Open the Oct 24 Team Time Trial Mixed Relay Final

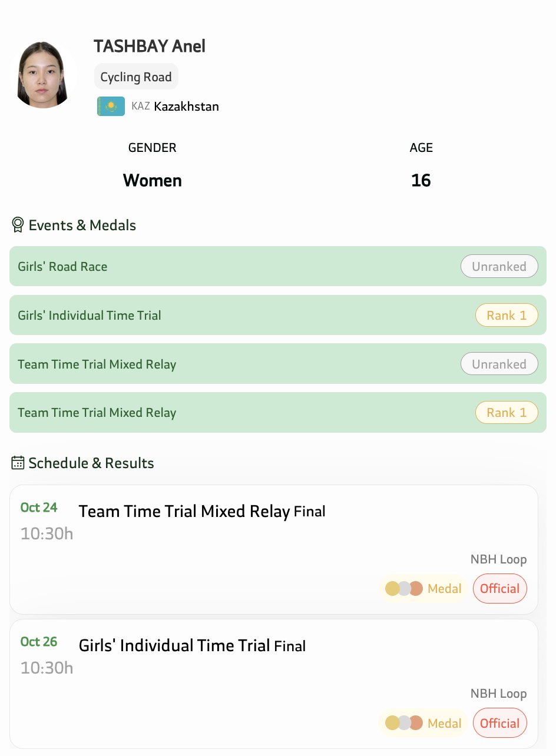(x=202, y=511)
